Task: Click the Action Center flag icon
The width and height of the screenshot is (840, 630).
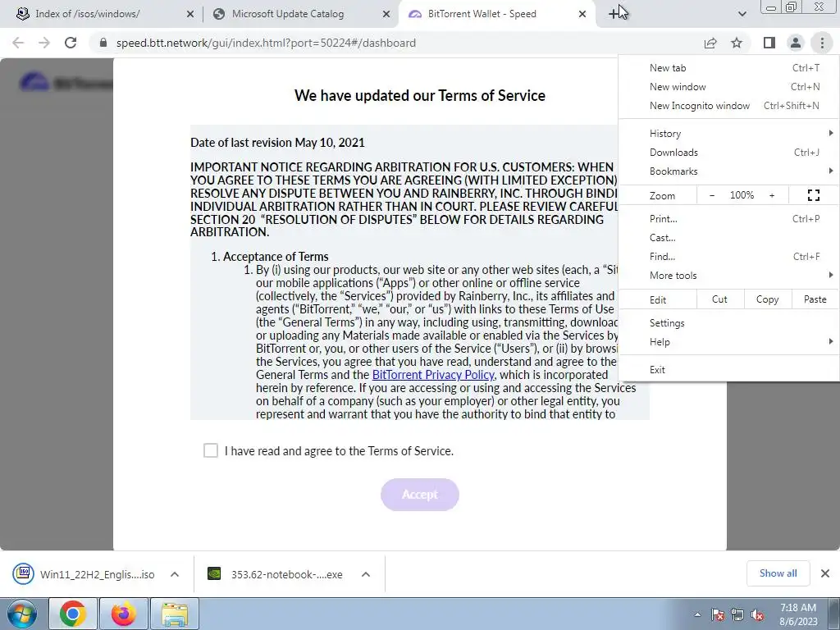Action: (718, 614)
